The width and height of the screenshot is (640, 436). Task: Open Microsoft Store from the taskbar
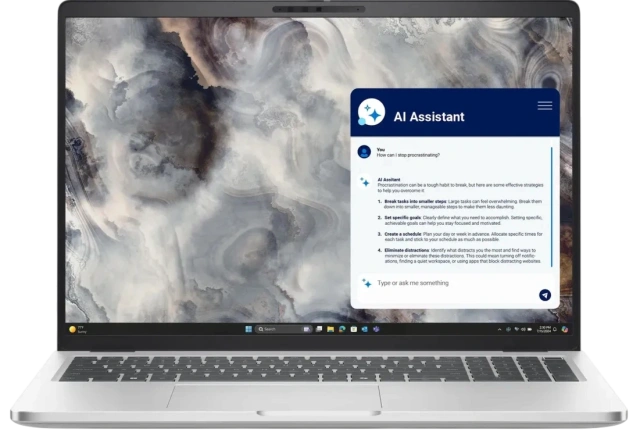[353, 329]
